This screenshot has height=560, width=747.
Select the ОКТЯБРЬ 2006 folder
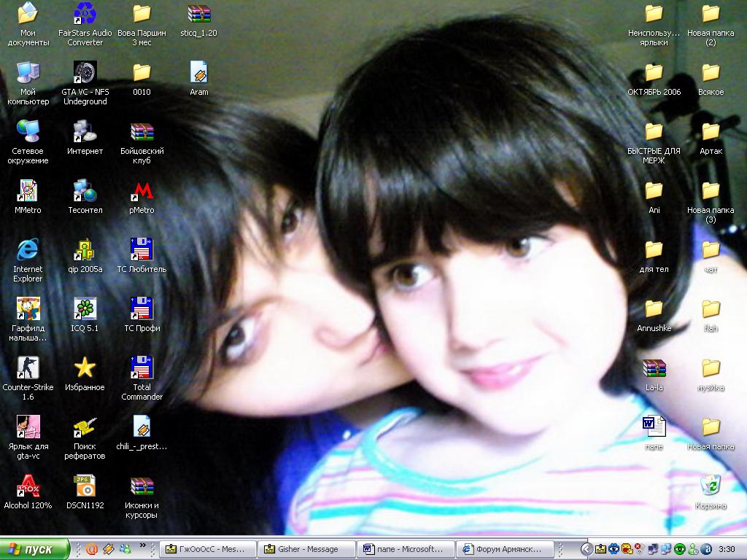click(654, 73)
